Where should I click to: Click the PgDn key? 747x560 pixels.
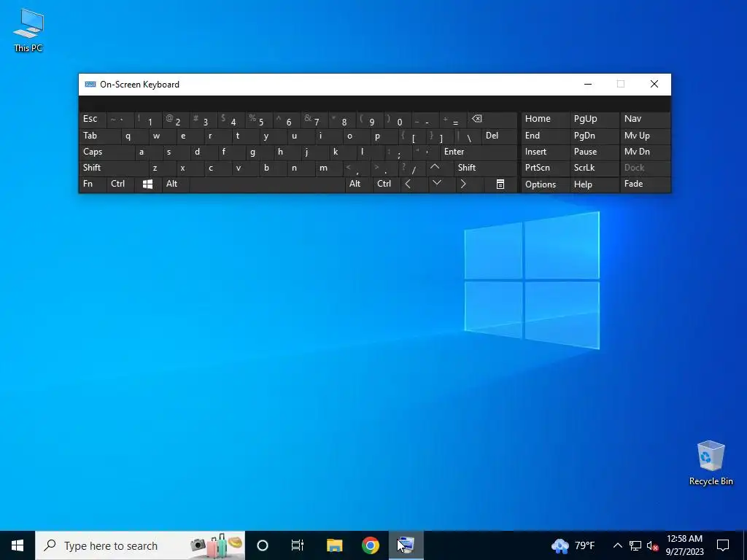point(594,136)
